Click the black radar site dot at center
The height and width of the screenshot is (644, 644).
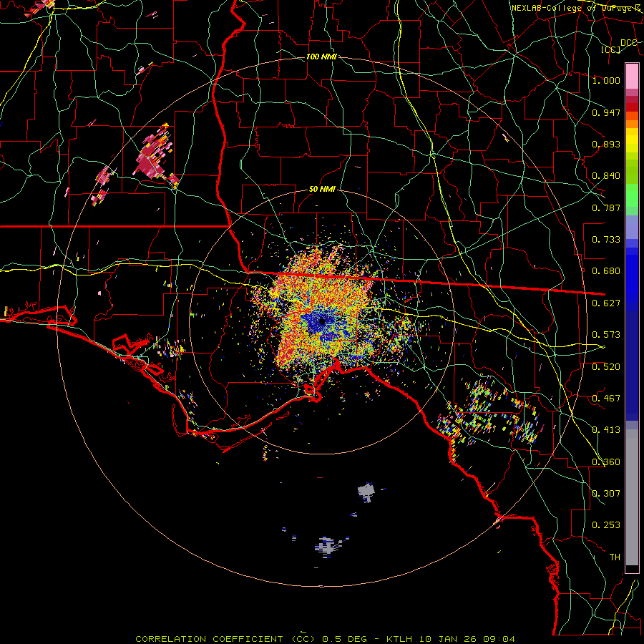[322, 321]
